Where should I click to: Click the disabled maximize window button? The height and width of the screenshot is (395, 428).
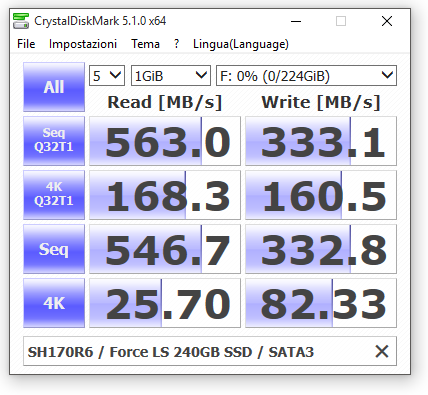pyautogui.click(x=341, y=21)
